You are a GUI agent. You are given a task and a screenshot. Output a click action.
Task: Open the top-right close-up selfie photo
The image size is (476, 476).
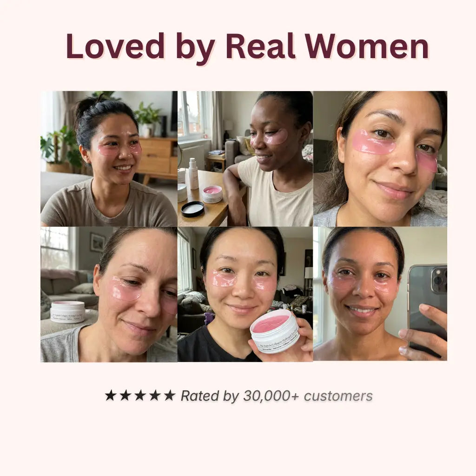tap(380, 159)
